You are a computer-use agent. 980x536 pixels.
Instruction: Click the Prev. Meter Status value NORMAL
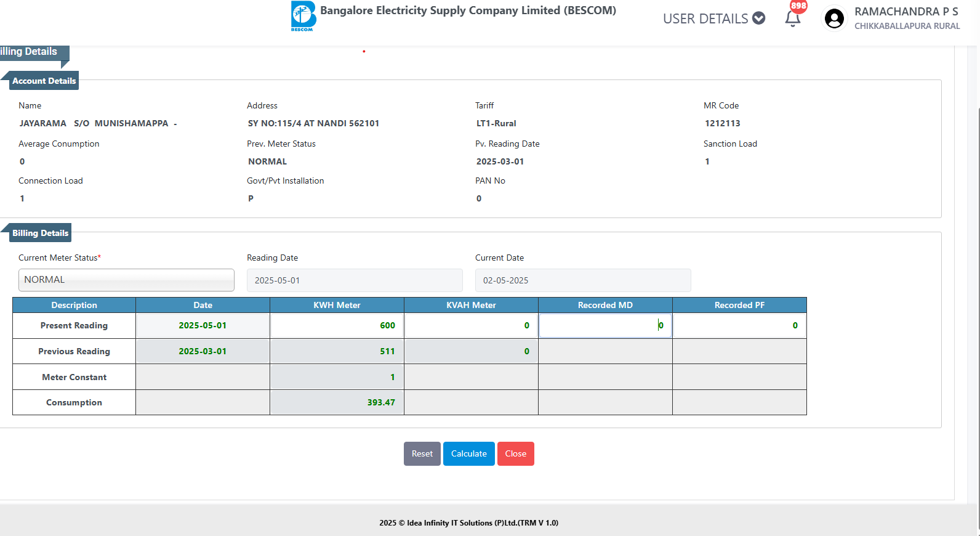pyautogui.click(x=268, y=161)
